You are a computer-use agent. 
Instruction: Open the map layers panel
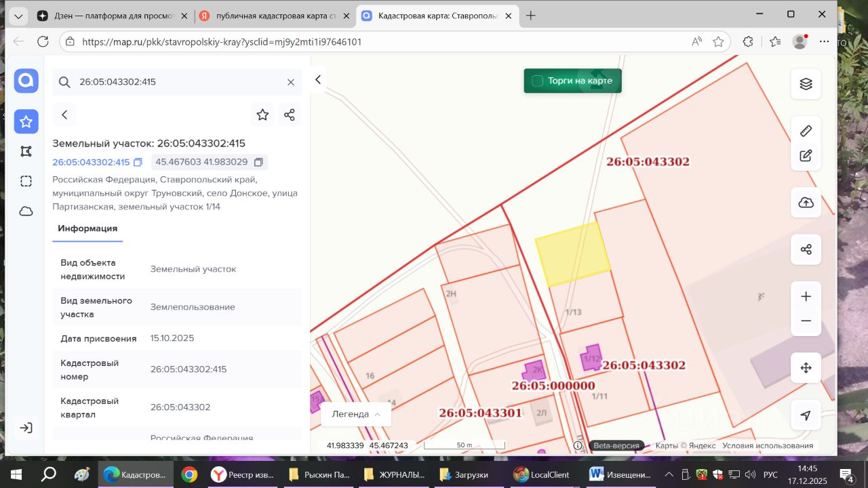[x=806, y=83]
